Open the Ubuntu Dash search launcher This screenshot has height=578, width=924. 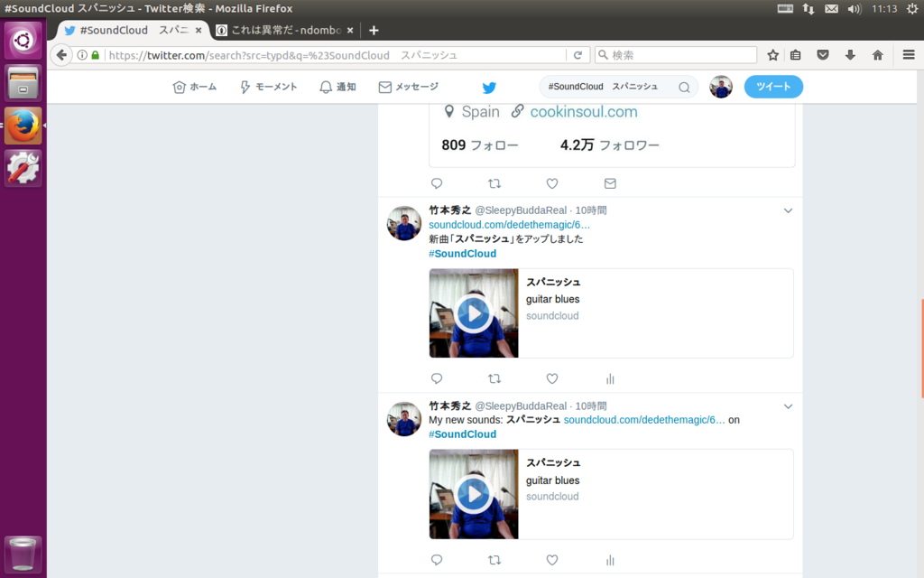[23, 40]
